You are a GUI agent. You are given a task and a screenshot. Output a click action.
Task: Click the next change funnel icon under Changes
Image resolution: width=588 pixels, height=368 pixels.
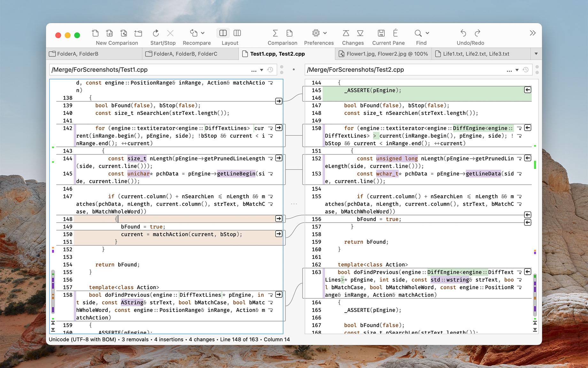(360, 33)
